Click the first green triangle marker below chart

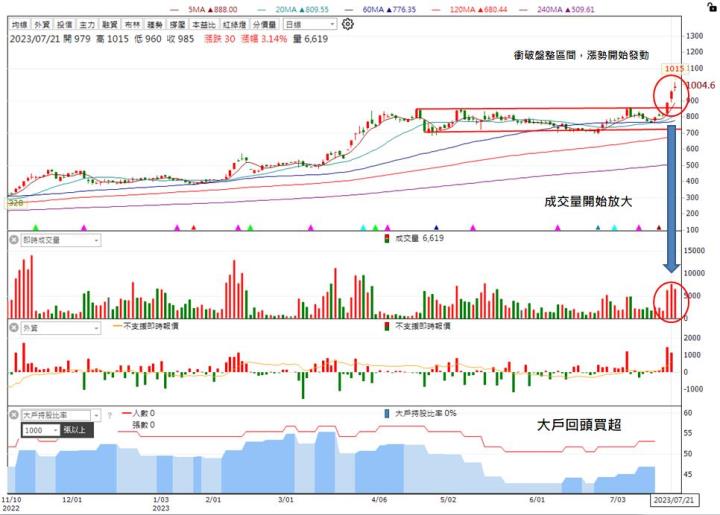tap(35, 228)
